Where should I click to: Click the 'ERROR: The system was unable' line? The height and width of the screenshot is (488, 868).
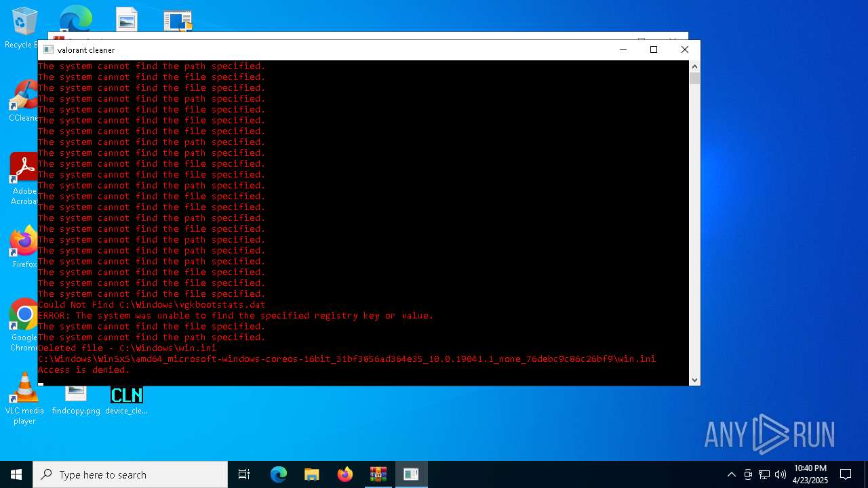[x=235, y=316]
